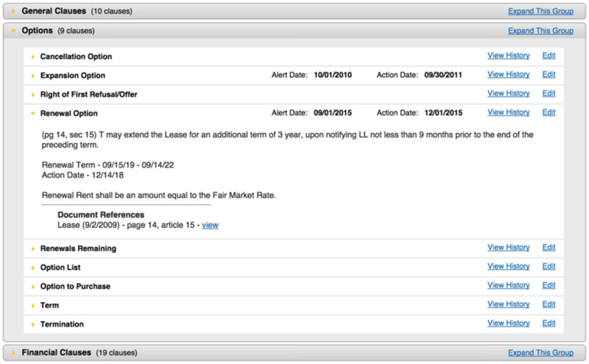Viewport: 589px width, 364px height.
Task: Click the Term clause title
Action: (x=50, y=305)
